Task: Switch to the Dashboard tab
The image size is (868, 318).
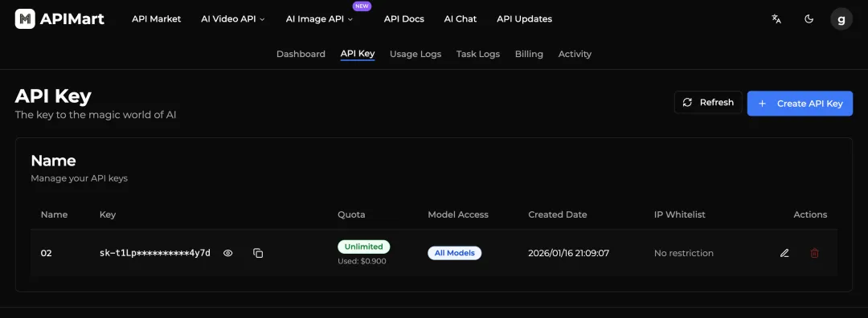Action: pyautogui.click(x=301, y=54)
